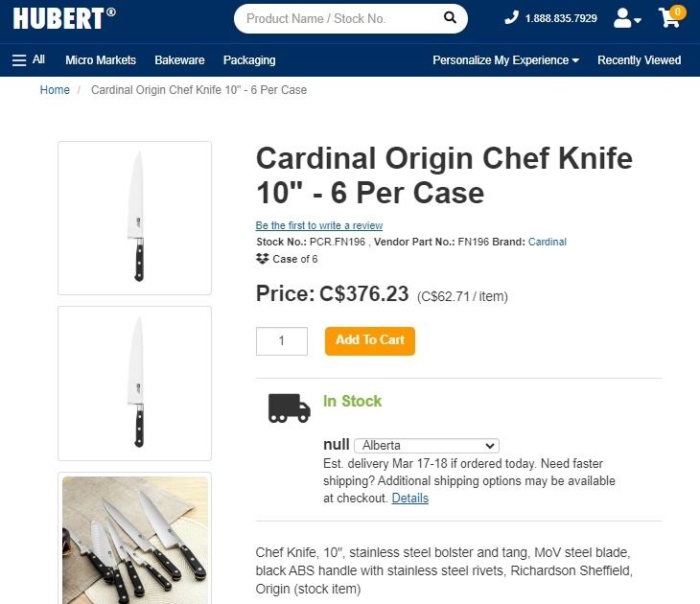The height and width of the screenshot is (604, 700).
Task: Open the Packaging category
Action: 249,59
